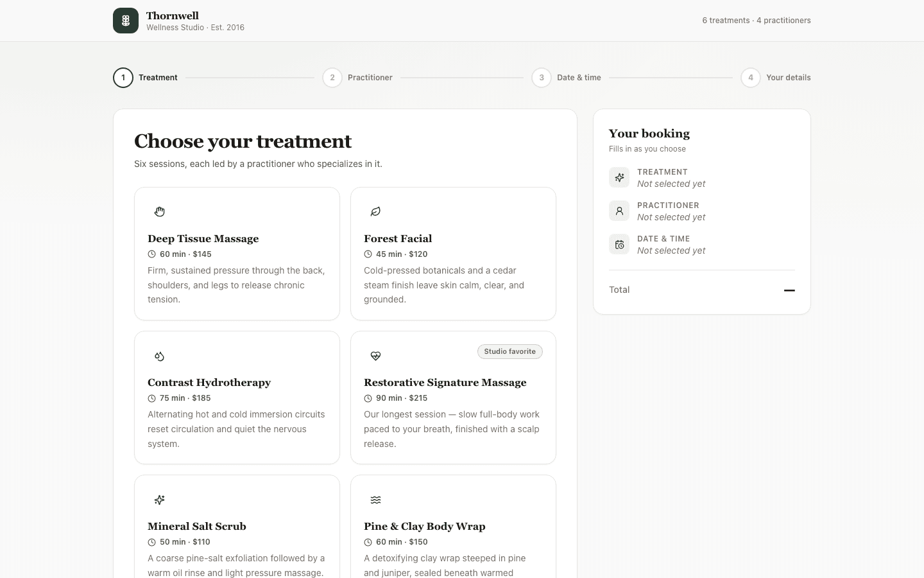Image resolution: width=924 pixels, height=578 pixels.
Task: Click the '75 min · $185' text
Action: point(185,398)
